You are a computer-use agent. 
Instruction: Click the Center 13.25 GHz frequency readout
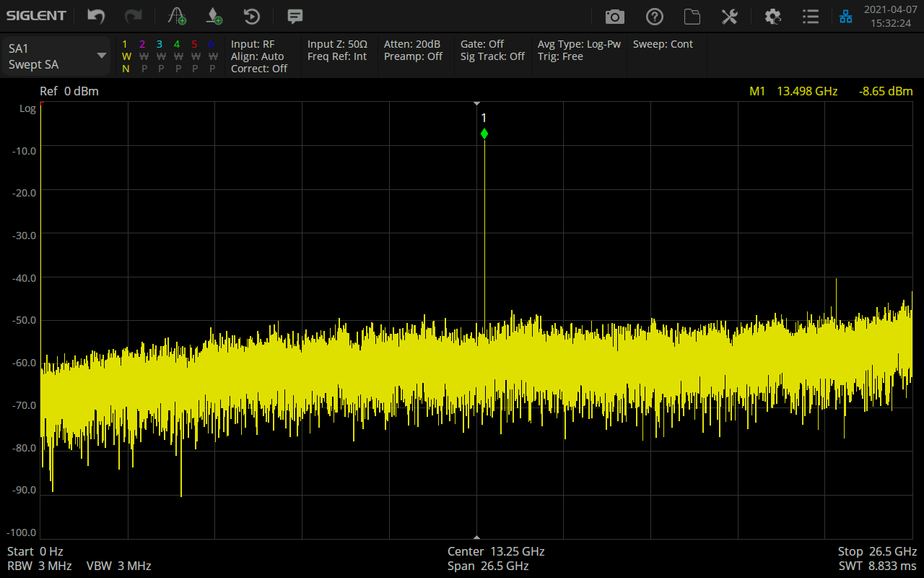(495, 551)
